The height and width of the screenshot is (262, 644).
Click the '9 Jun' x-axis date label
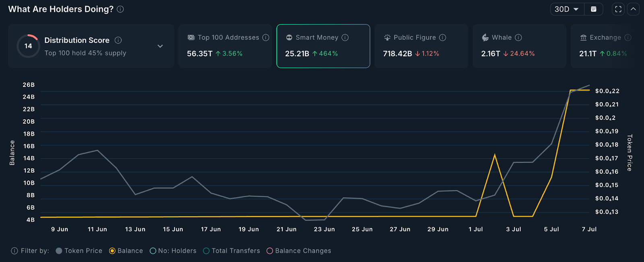click(60, 229)
